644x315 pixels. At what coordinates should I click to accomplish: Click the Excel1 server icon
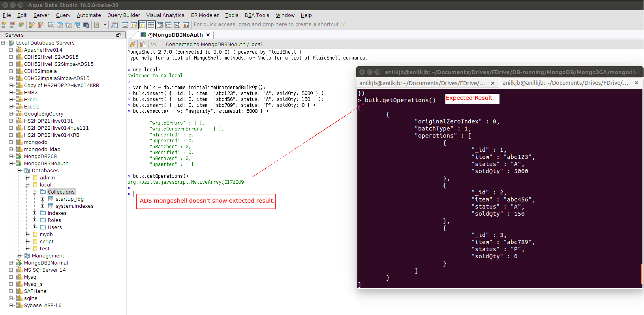[19, 107]
